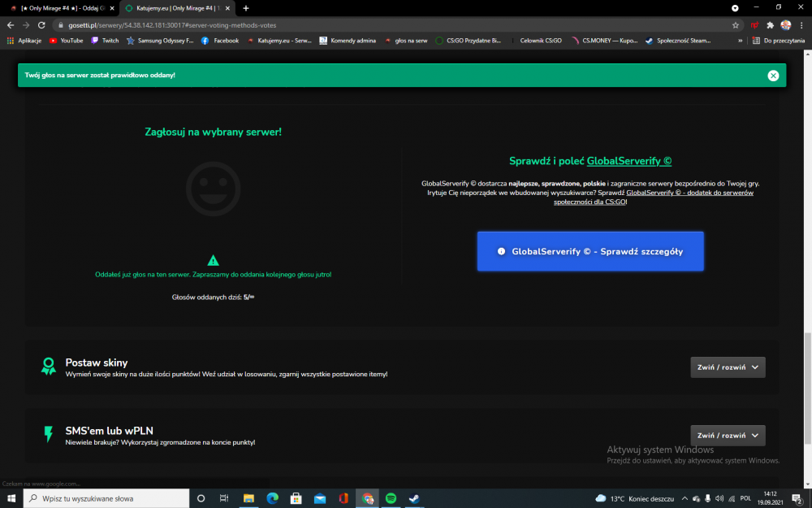The width and height of the screenshot is (812, 508).
Task: Open Spotify from the taskbar
Action: (391, 498)
